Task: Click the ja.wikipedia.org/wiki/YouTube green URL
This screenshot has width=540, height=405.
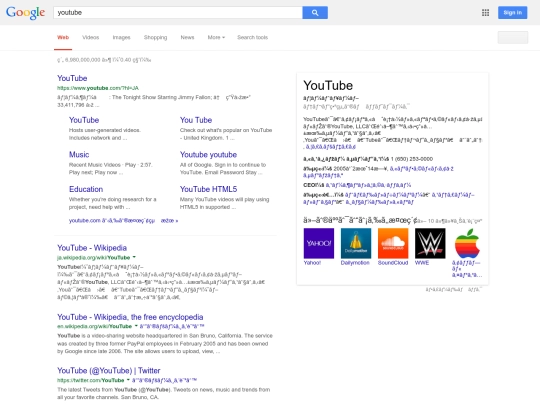Action: [93, 258]
